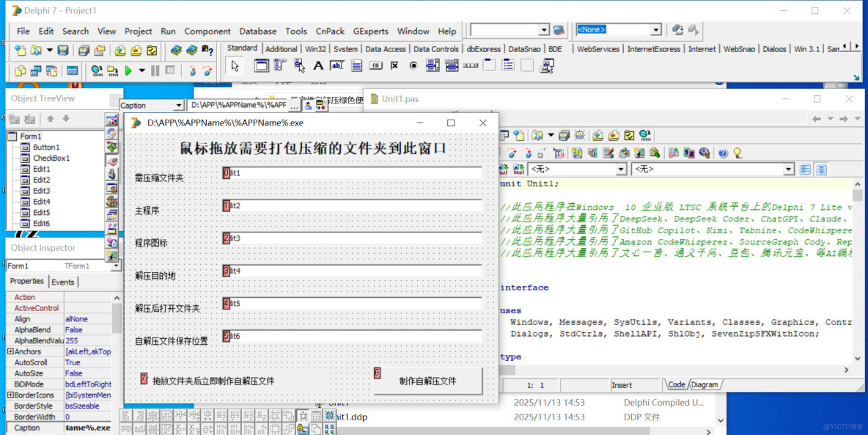This screenshot has height=435, width=868.
Task: Click the 制作自解压文件 button on the form
Action: [428, 380]
